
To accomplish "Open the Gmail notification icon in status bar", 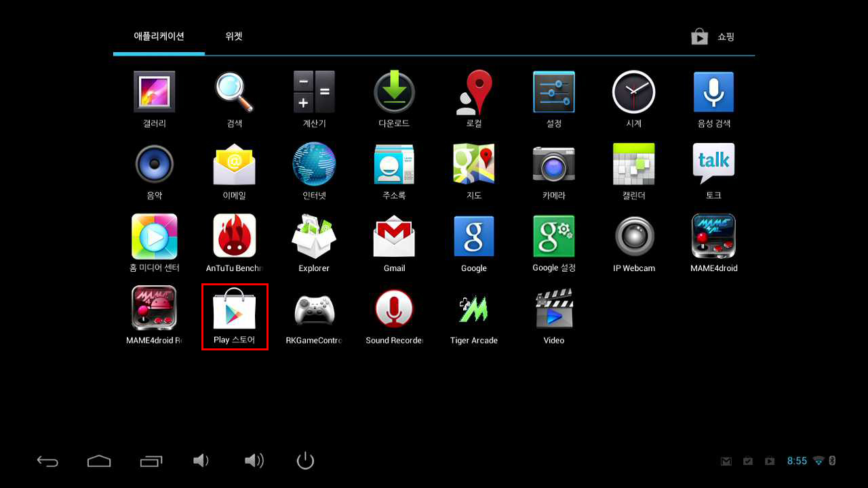I will (726, 462).
